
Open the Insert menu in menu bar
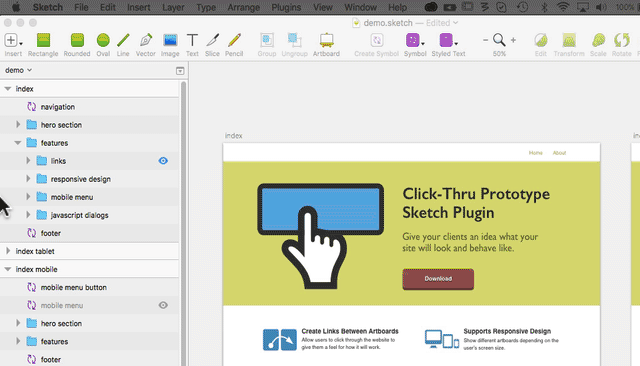click(139, 7)
